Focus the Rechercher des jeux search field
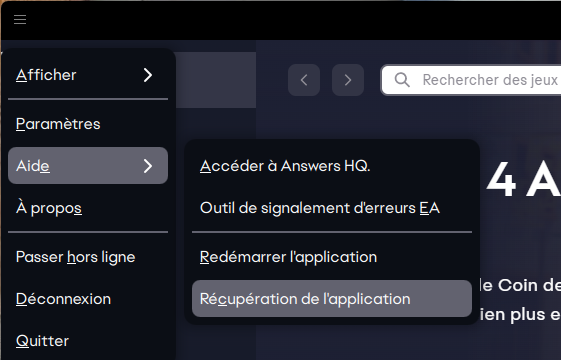This screenshot has height=360, width=561. coord(471,80)
